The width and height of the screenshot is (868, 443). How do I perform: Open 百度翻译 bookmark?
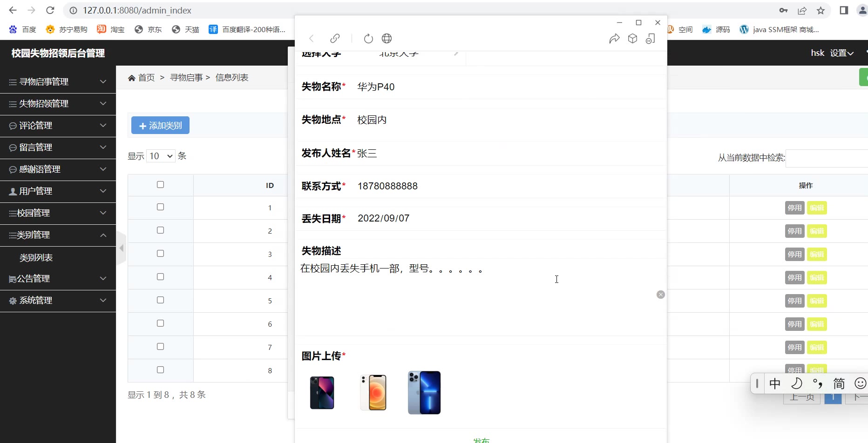pos(247,29)
